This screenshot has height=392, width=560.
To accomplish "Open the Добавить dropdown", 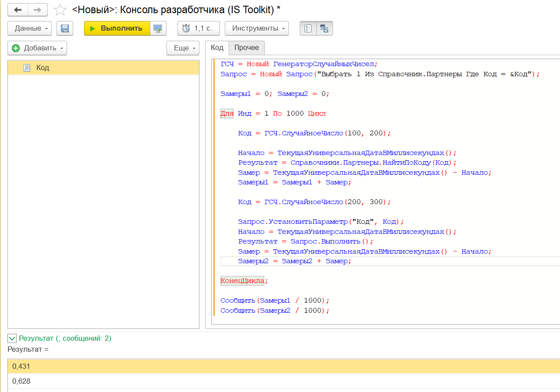I will click(37, 48).
